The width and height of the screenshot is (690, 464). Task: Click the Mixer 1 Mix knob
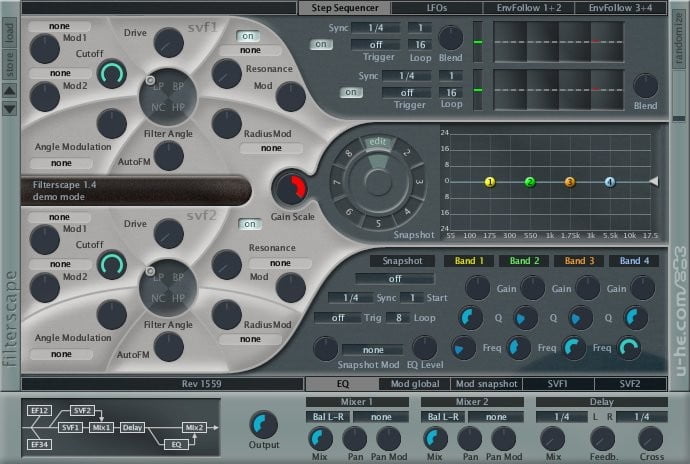320,438
